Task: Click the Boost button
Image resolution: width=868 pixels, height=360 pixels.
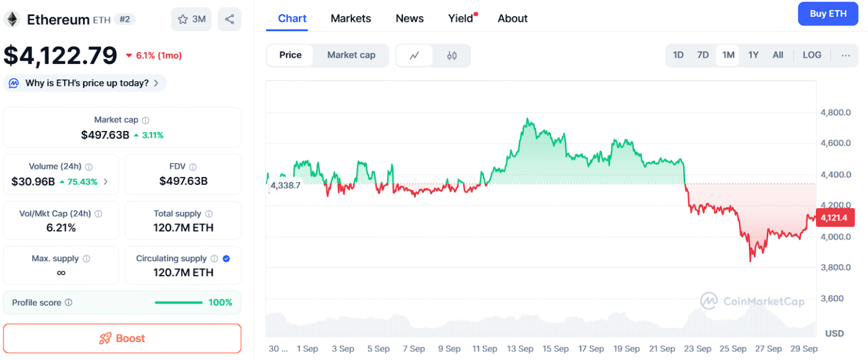Action: (122, 338)
